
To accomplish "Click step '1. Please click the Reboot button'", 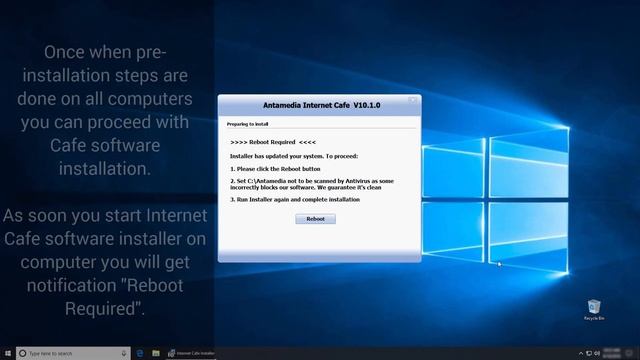I will [x=275, y=169].
